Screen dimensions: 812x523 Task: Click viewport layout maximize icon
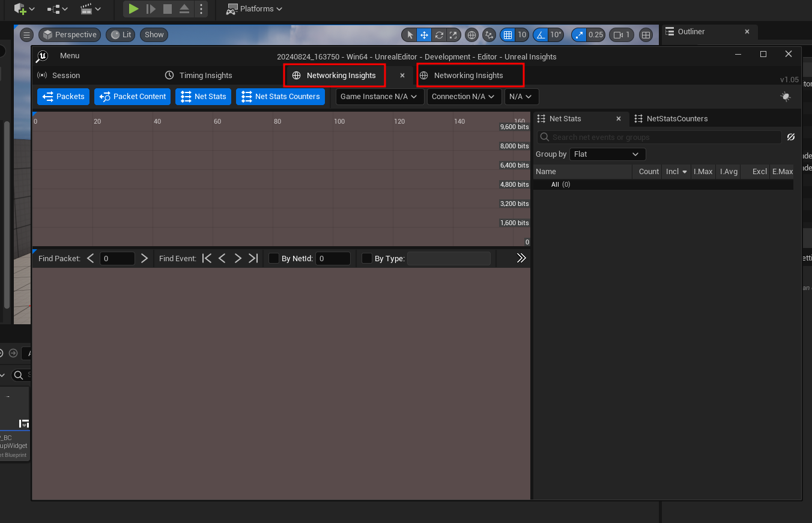point(646,35)
